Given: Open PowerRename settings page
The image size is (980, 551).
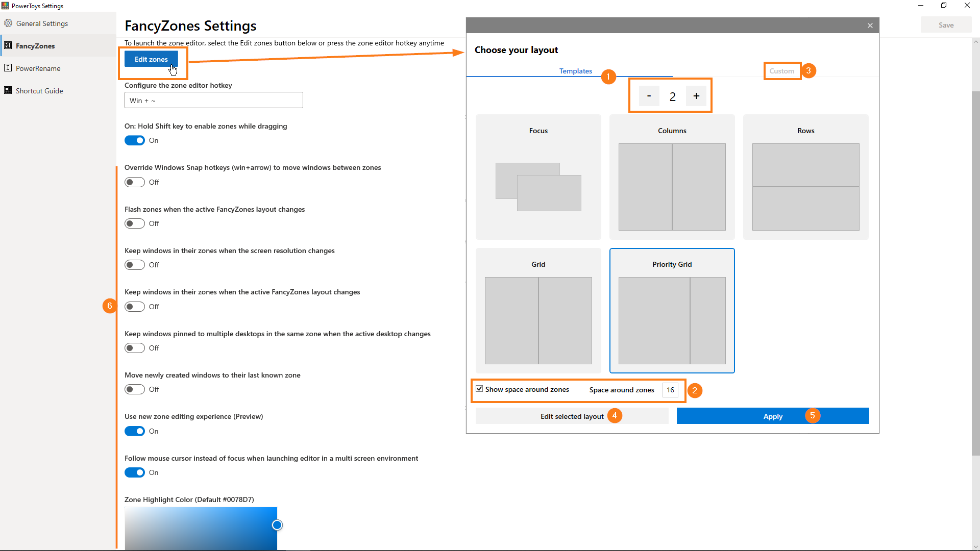Looking at the screenshot, I should 58,68.
